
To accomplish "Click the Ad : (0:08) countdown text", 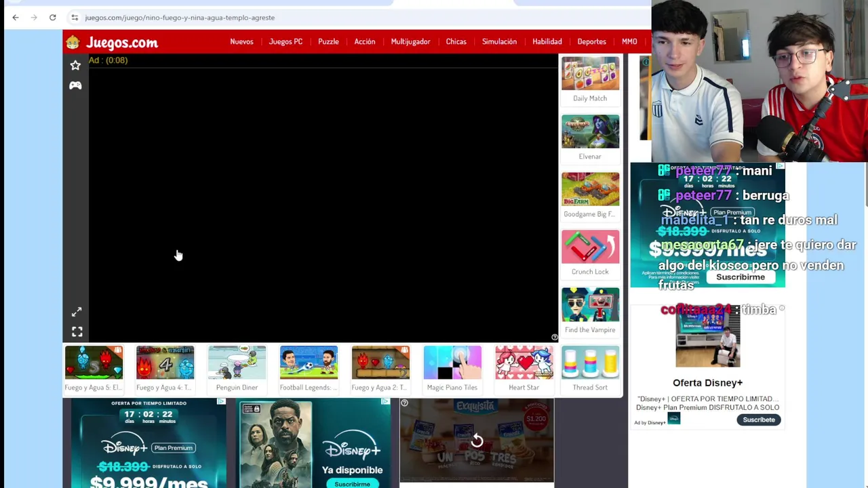I will [x=108, y=60].
